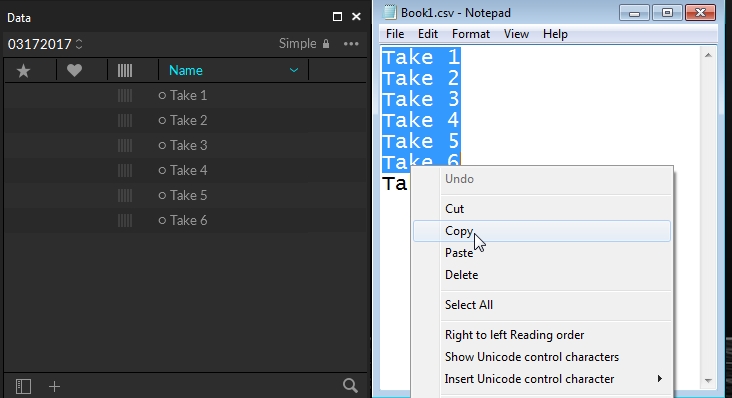Open the 03172017 session selector

[45, 44]
